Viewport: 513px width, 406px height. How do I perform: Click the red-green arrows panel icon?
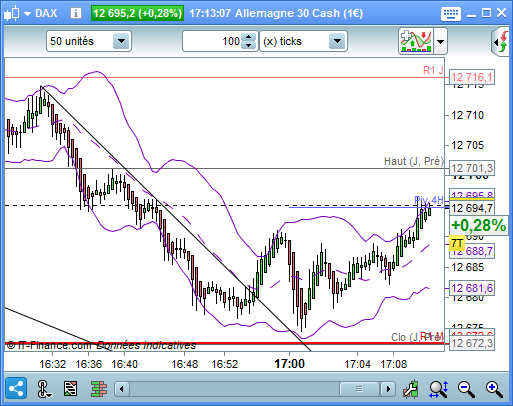(x=502, y=42)
